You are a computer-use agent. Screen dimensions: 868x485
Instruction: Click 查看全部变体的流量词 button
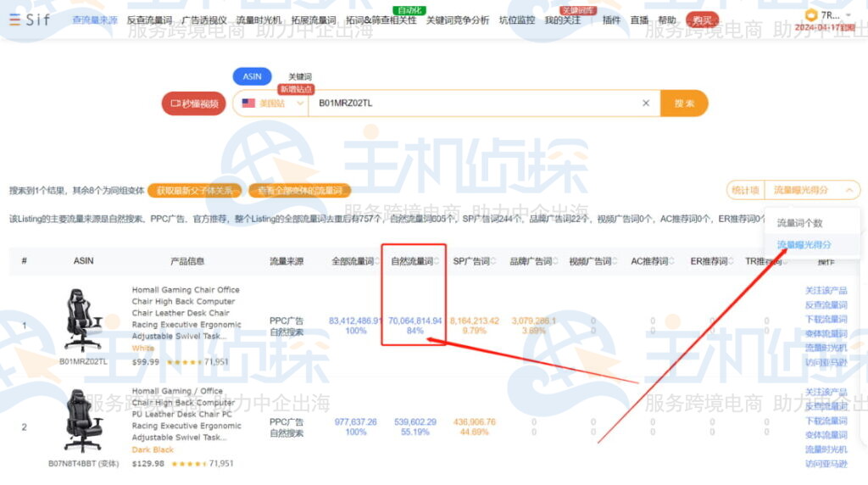pyautogui.click(x=299, y=191)
